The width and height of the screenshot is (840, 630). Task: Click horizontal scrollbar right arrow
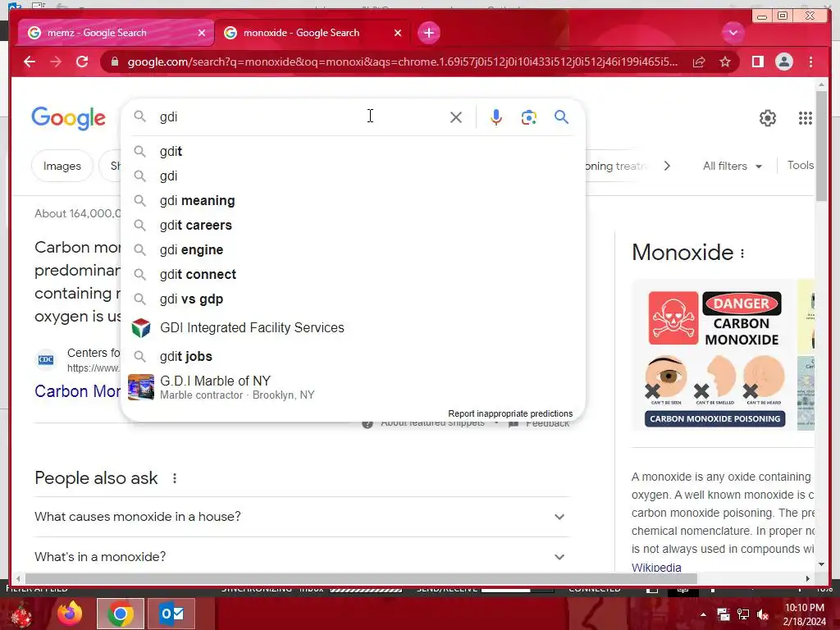(x=808, y=578)
